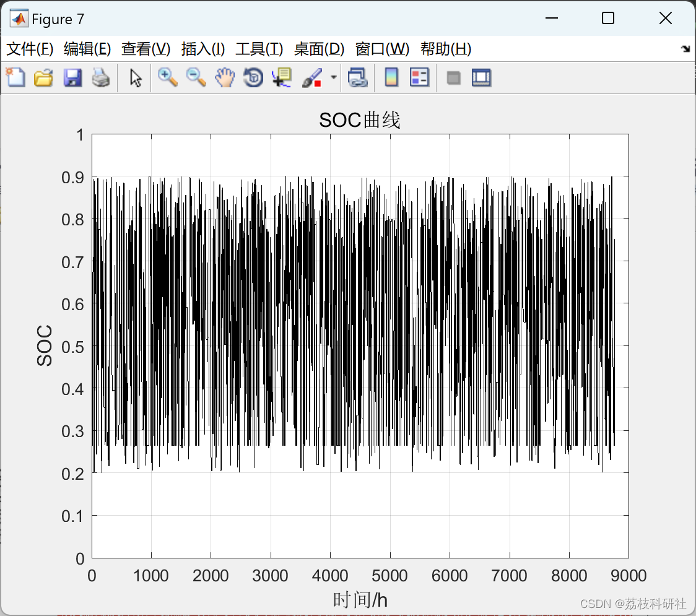Open a file with the folder icon
Viewport: 696px width, 616px height.
coord(43,77)
